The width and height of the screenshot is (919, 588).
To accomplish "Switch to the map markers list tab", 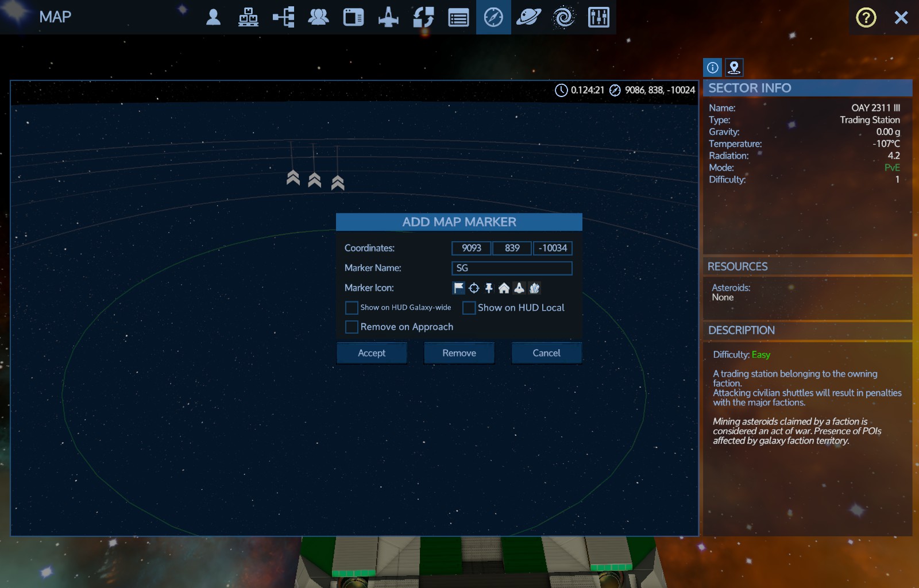I will tap(734, 68).
